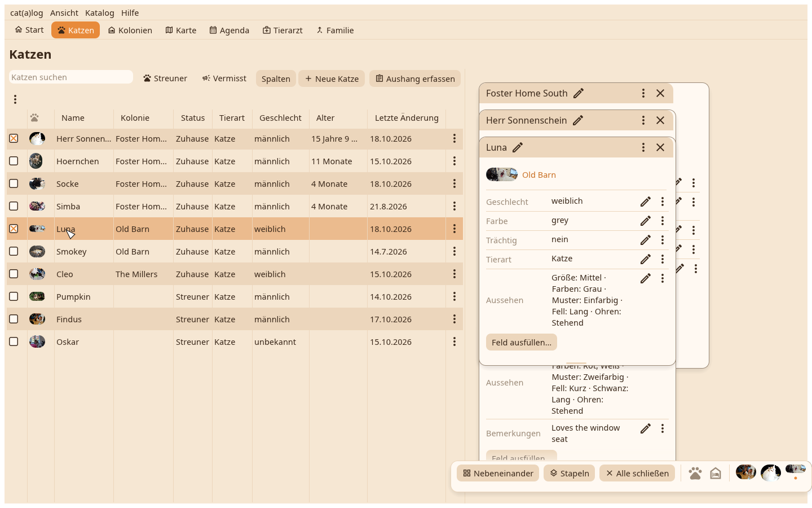Viewport: 812px width, 508px height.
Task: Click the paw icon in the bottom dock
Action: click(x=695, y=473)
